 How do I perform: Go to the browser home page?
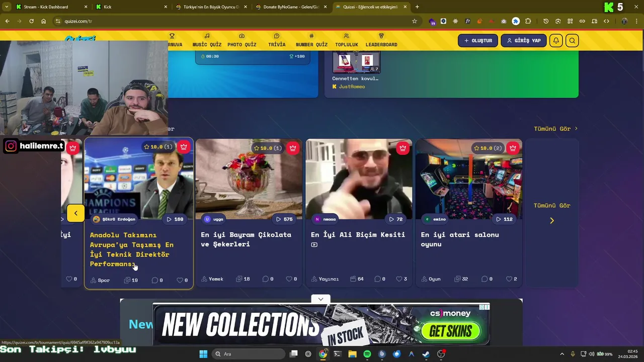click(x=43, y=21)
